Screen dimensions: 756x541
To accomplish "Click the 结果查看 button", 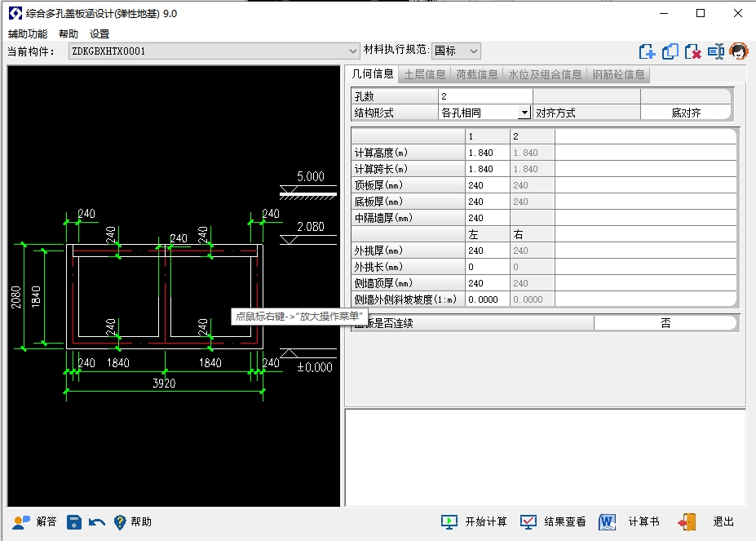I will point(554,521).
